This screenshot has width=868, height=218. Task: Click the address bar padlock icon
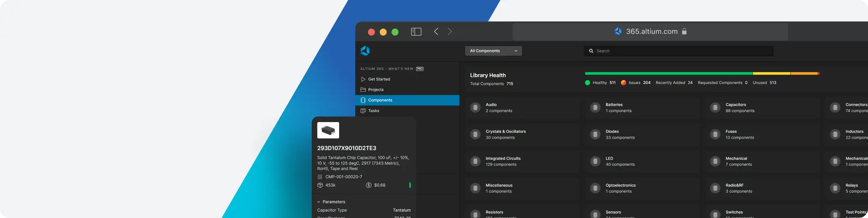(x=684, y=31)
